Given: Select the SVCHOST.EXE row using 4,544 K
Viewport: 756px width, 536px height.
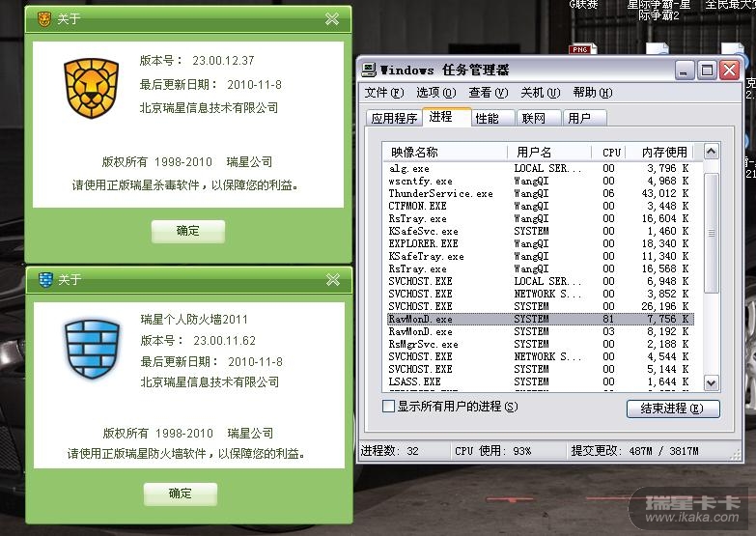Looking at the screenshot, I should pos(540,356).
